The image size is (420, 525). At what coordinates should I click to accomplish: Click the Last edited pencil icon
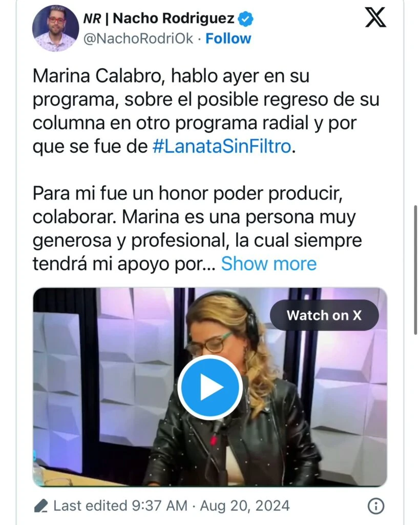click(41, 506)
